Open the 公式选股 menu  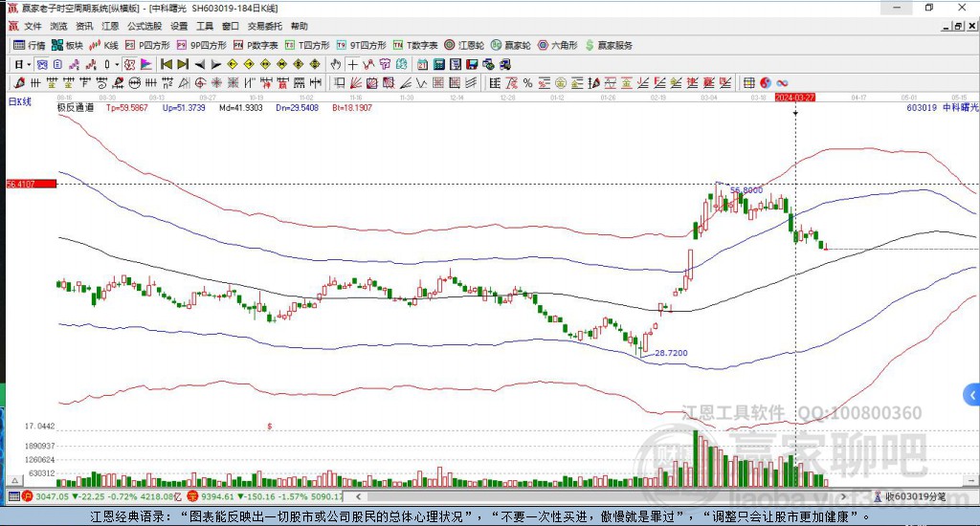(x=144, y=26)
